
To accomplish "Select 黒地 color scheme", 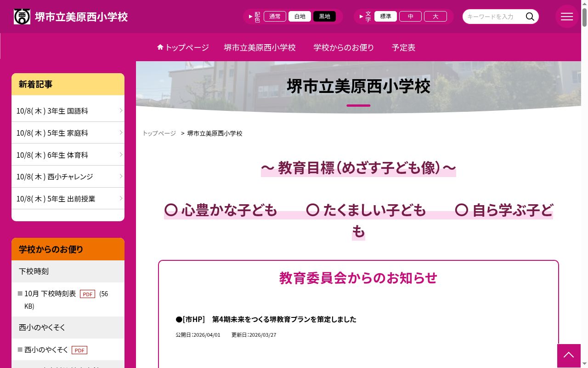I will coord(324,17).
